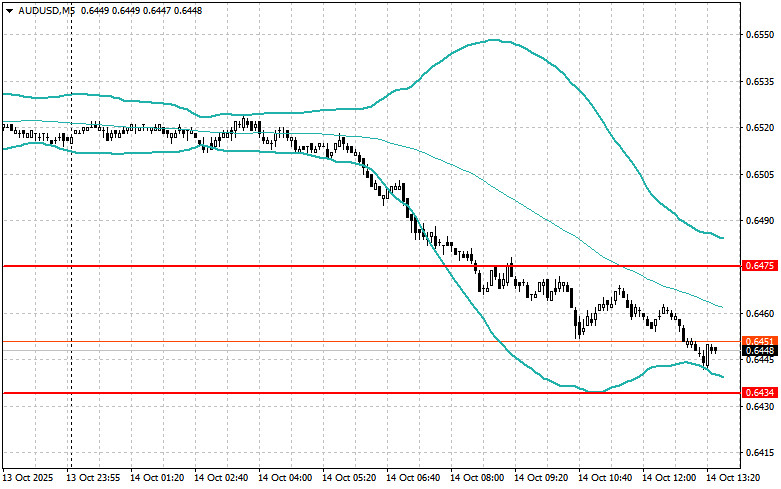Screen dimensions: 781x489
Task: Click the 14 Oct 06:40 time label
Action: pyautogui.click(x=413, y=478)
